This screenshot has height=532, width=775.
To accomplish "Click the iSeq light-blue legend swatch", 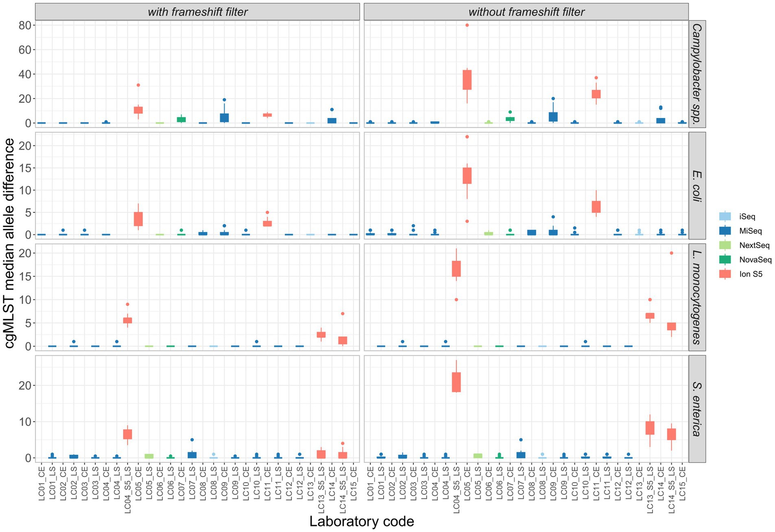I will (x=725, y=216).
